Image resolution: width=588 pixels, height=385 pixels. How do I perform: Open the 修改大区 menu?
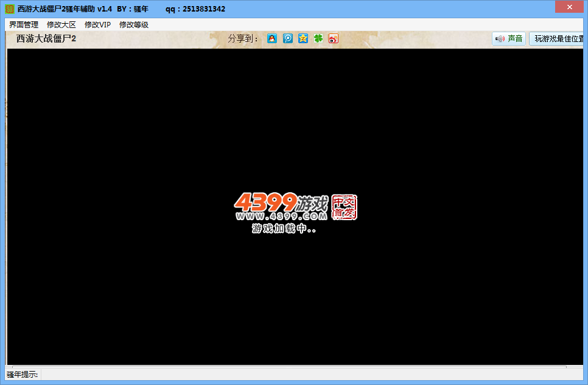61,25
